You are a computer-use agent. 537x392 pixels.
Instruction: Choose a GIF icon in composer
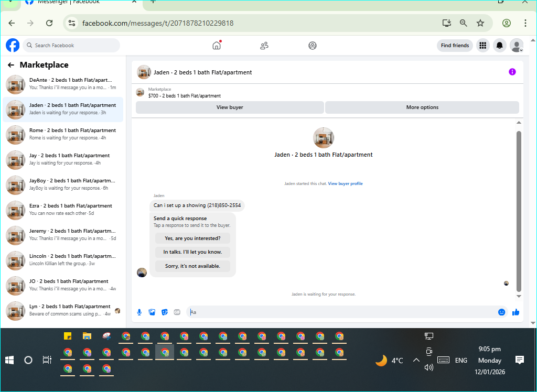pos(177,312)
